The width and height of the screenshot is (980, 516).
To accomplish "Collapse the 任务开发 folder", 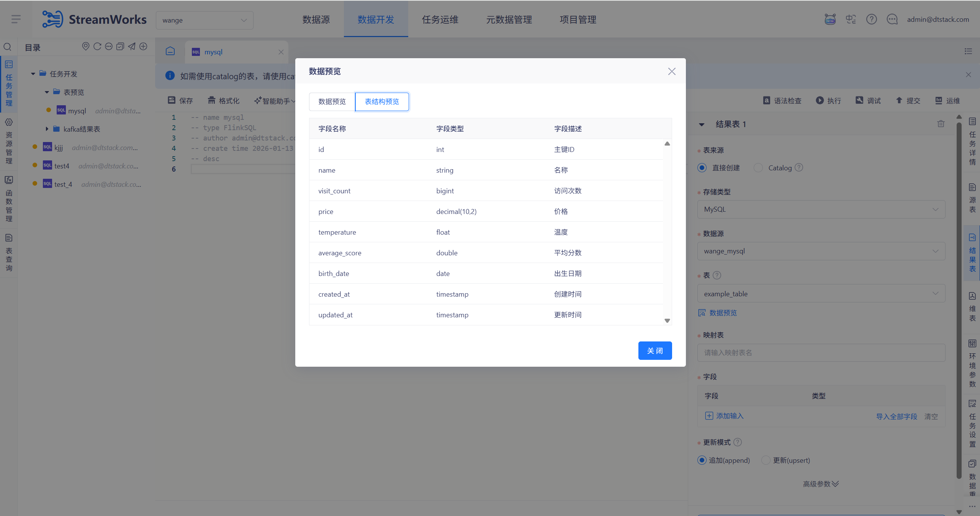I will 33,74.
